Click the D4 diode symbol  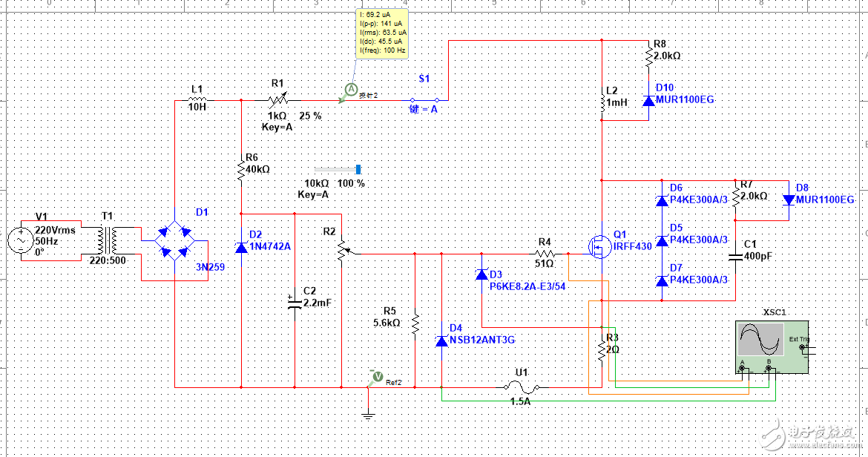pyautogui.click(x=441, y=341)
